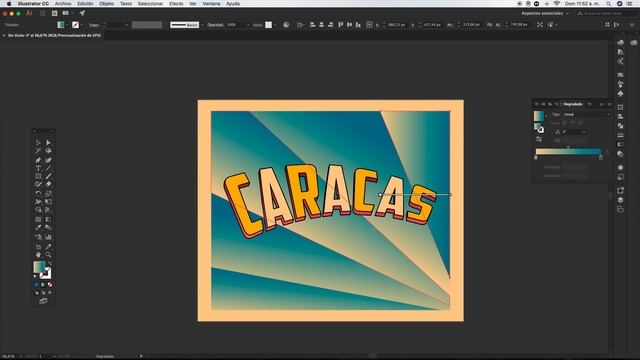This screenshot has width=640, height=360.
Task: Select the Paintbrush tool
Action: (48, 176)
